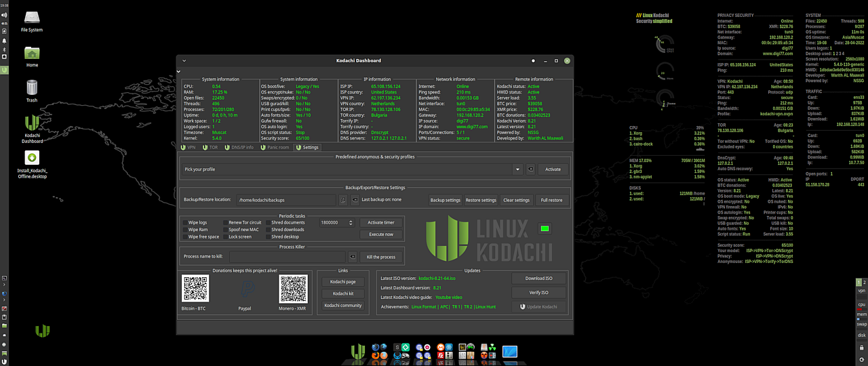Open the Kodachi page link button
Image resolution: width=868 pixels, height=366 pixels.
point(342,281)
